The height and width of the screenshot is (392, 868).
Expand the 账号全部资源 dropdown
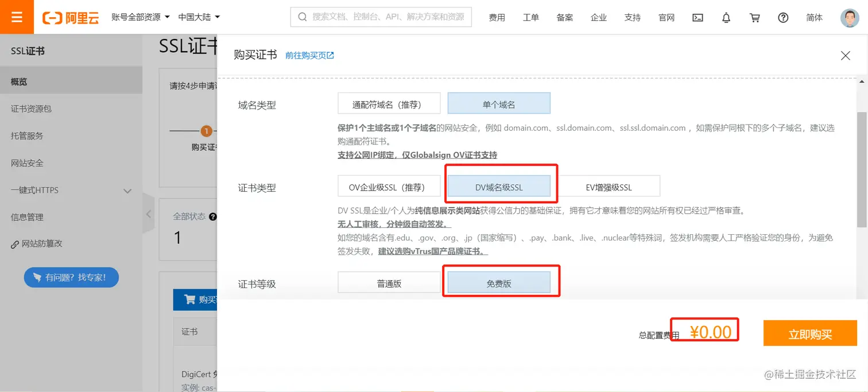(x=141, y=17)
